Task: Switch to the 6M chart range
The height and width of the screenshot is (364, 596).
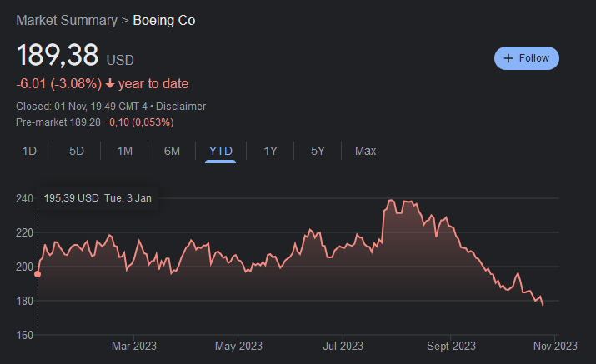Action: (x=172, y=151)
